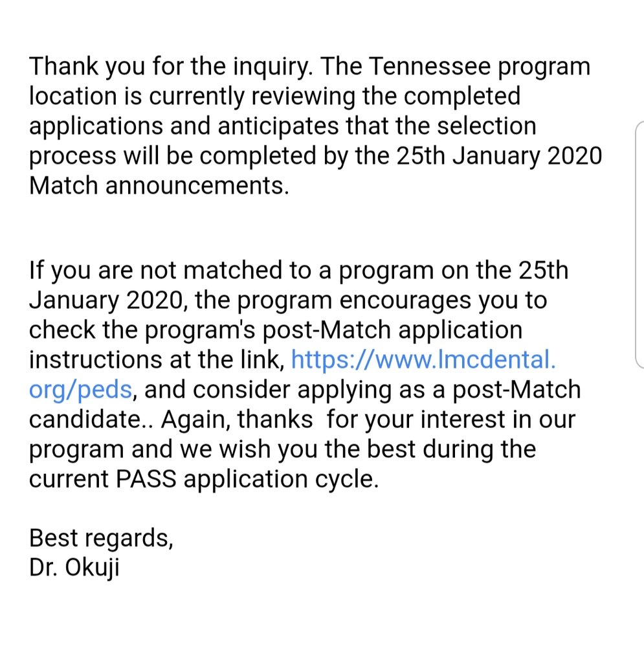
Task: Click the word "candidate.." after the link
Action: [x=91, y=420]
